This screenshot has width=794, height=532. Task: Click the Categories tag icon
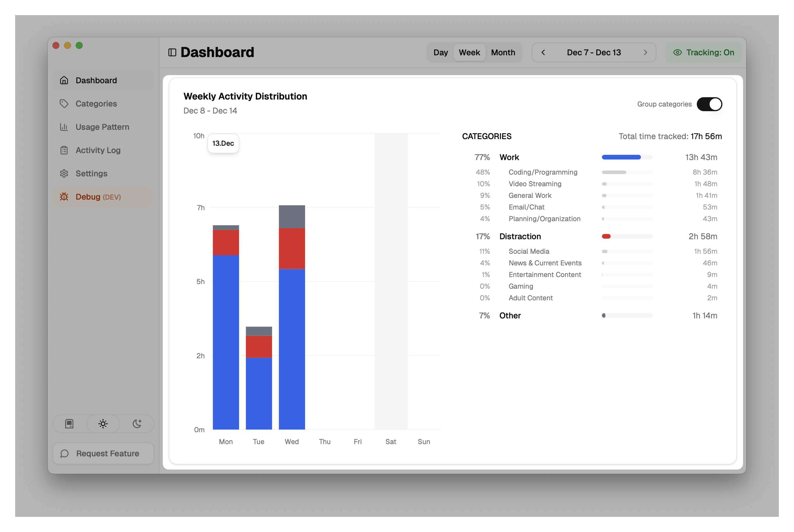pyautogui.click(x=64, y=104)
